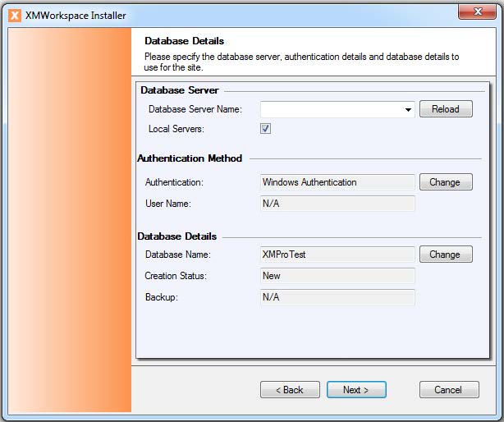Click Change next to the Database Name field
This screenshot has height=422, width=504.
point(446,255)
